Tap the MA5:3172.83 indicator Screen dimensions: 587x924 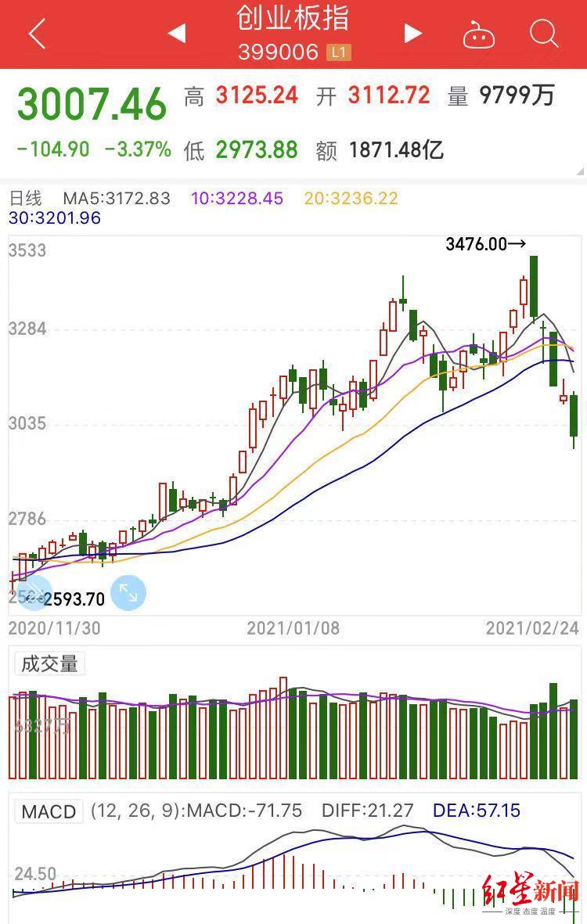pyautogui.click(x=117, y=198)
